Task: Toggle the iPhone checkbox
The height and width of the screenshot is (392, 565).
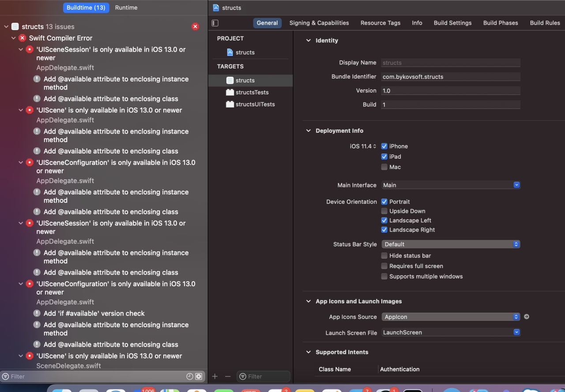Action: (x=384, y=146)
